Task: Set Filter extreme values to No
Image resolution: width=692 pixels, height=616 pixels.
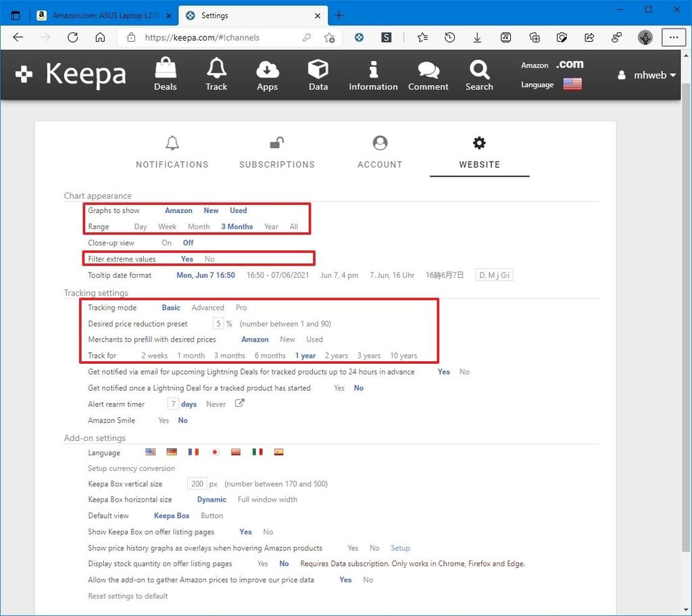Action: click(x=209, y=258)
